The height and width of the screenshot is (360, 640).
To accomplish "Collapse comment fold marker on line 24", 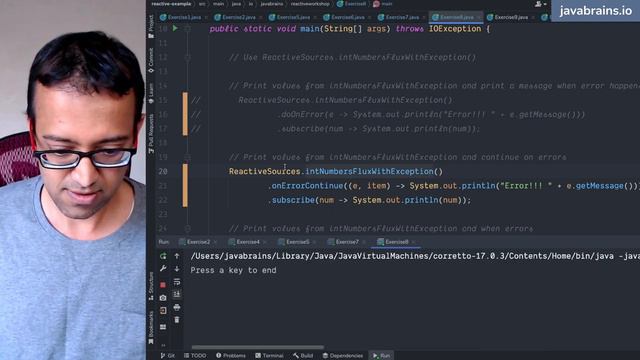I will point(187,229).
